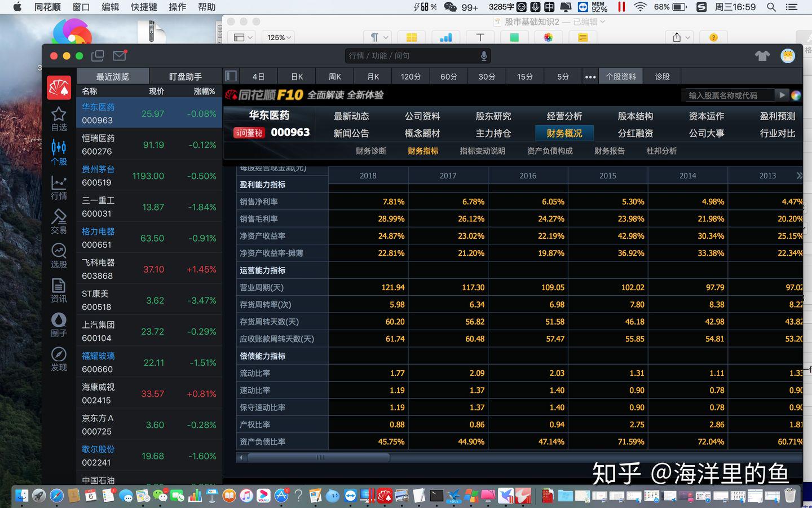
Task: Select the 周K chart period tab
Action: click(335, 76)
